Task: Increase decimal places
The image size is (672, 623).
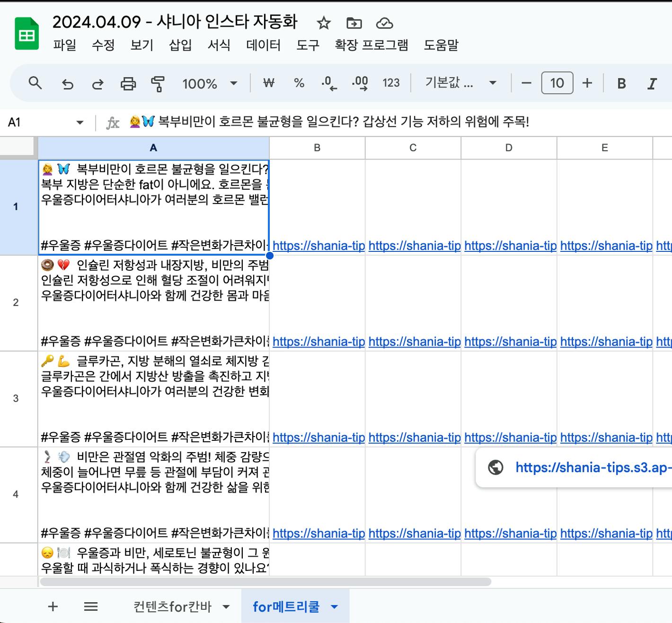Action: pyautogui.click(x=360, y=83)
